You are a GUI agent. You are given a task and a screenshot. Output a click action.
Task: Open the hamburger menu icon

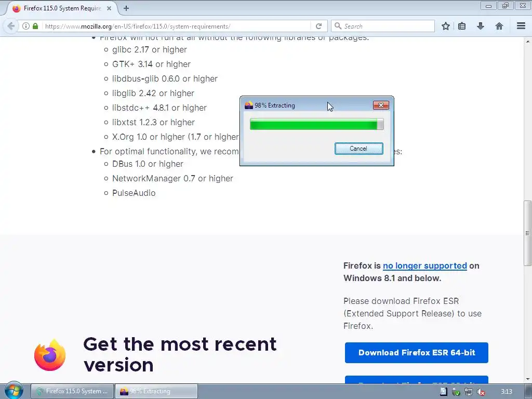(x=521, y=26)
